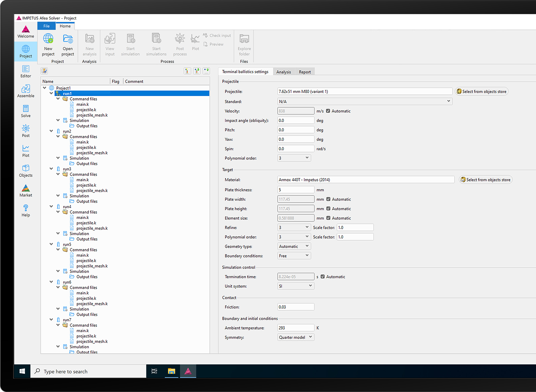Open the Geometry type dropdown

point(294,246)
